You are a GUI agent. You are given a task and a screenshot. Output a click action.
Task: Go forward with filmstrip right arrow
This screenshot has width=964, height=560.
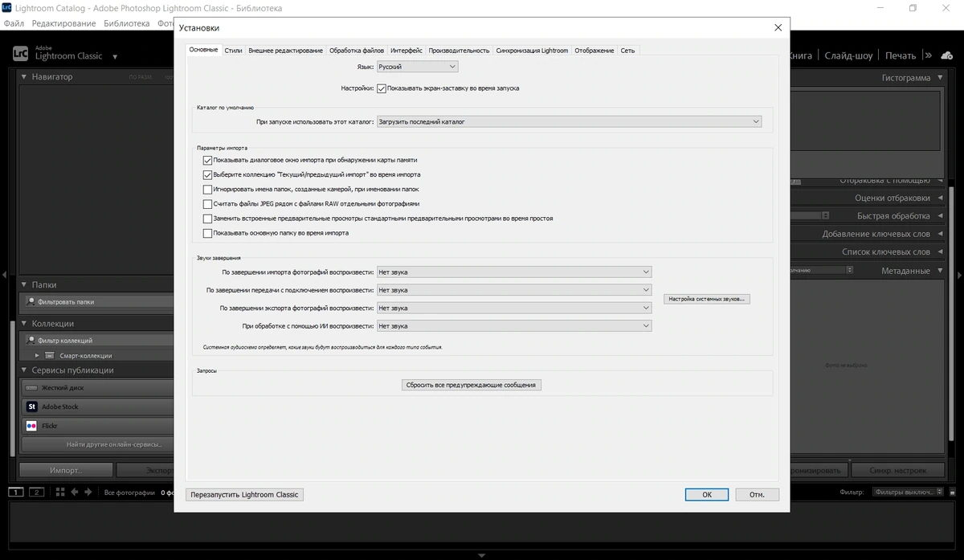87,492
